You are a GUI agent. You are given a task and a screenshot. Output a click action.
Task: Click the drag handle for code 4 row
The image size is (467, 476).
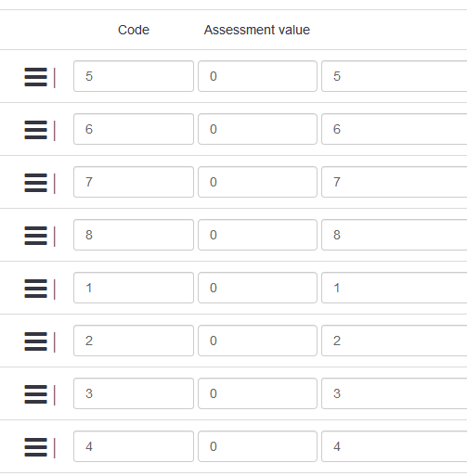pos(35,447)
